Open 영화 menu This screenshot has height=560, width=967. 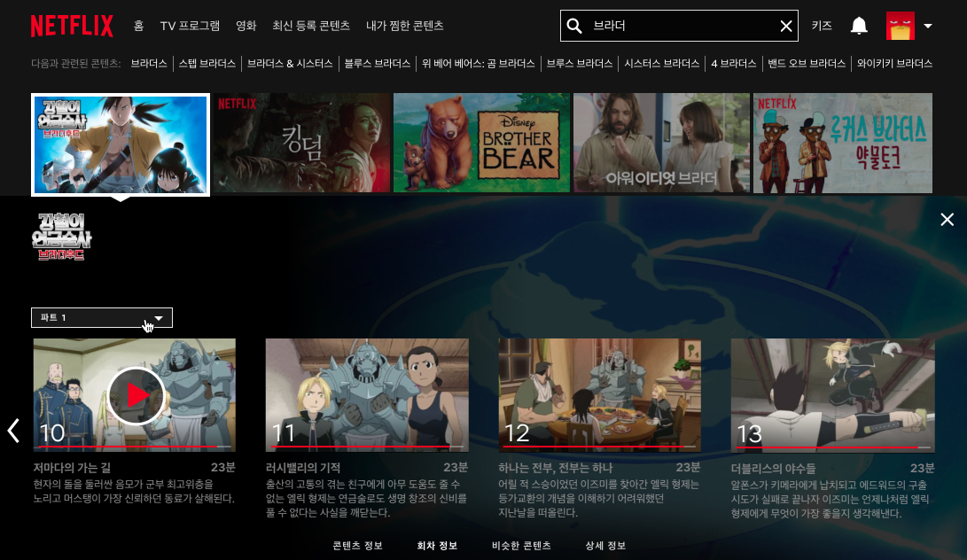coord(246,26)
